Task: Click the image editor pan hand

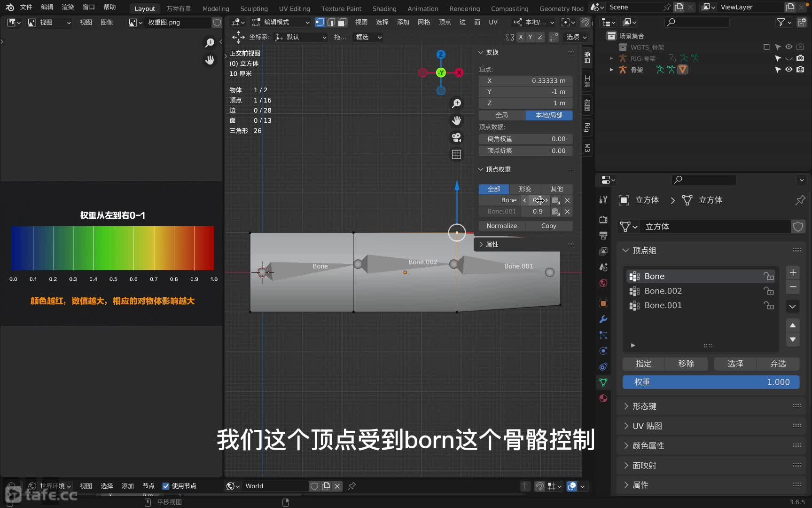Action: (x=210, y=60)
